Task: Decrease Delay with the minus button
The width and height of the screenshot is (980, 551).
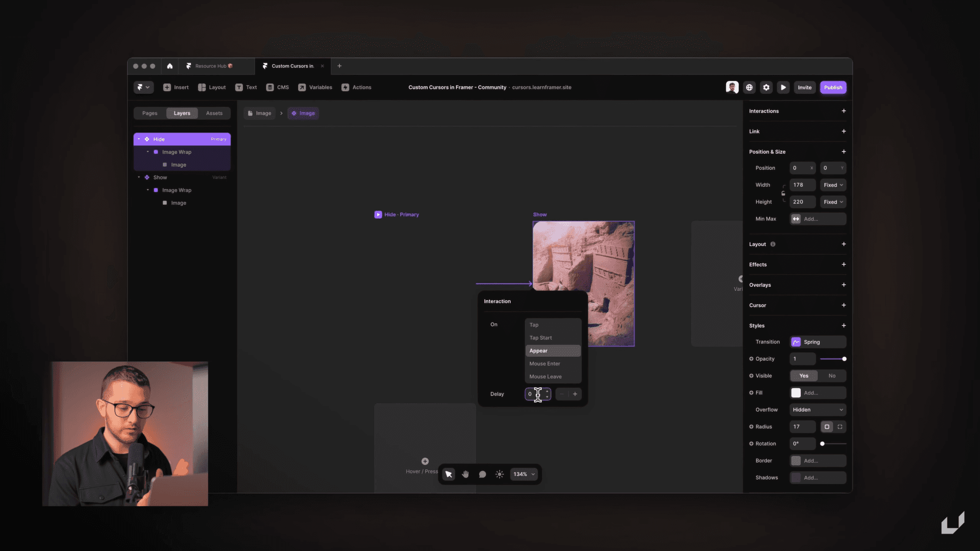Action: [x=562, y=394]
